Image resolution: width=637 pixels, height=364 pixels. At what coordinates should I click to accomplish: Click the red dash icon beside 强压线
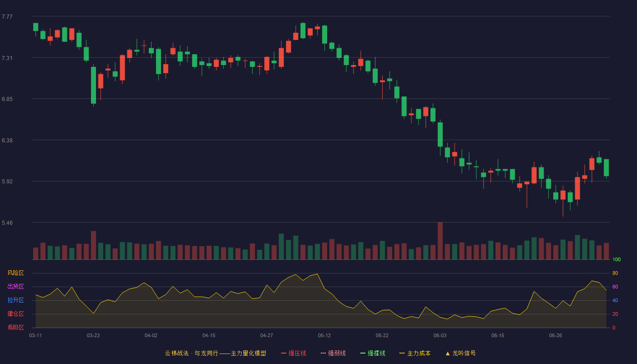coord(283,353)
